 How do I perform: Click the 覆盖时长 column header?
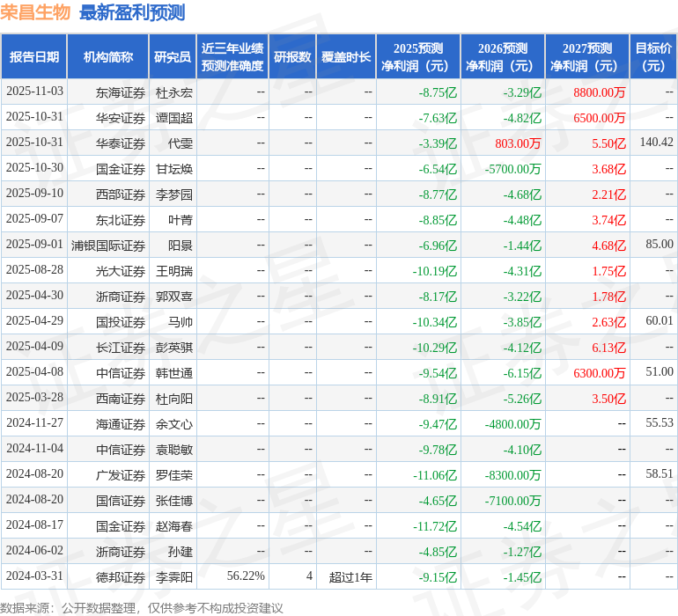[x=346, y=57]
